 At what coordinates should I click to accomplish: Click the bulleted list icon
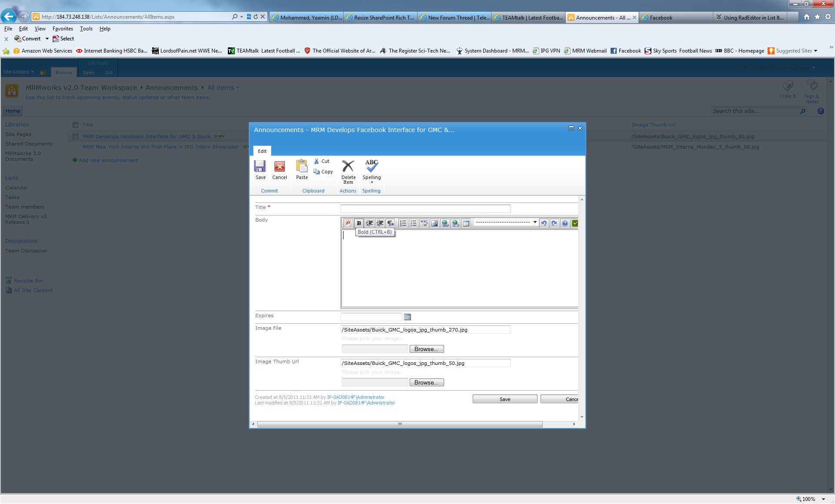(x=414, y=223)
